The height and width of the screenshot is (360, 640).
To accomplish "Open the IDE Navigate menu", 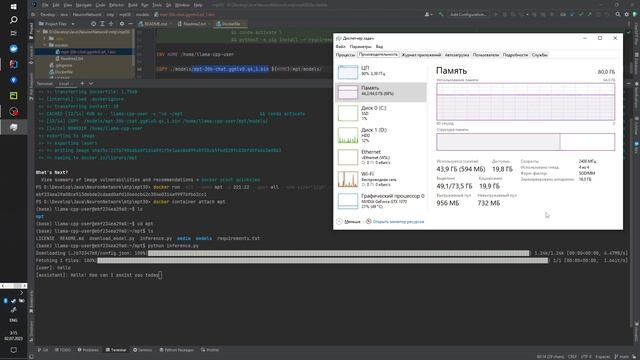I will click(x=83, y=5).
